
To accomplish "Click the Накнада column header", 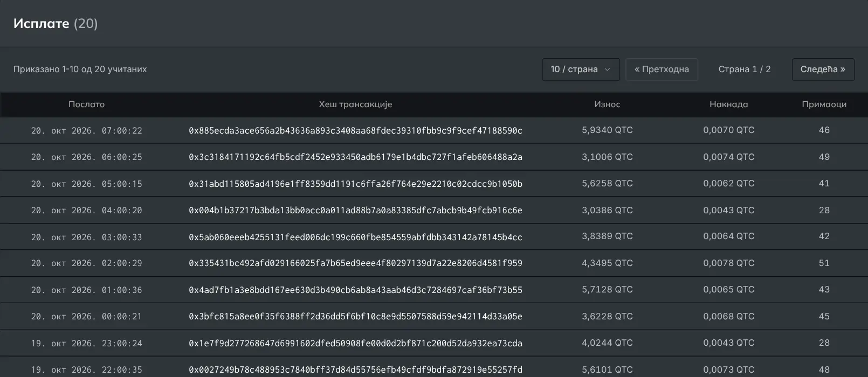I will pyautogui.click(x=729, y=104).
